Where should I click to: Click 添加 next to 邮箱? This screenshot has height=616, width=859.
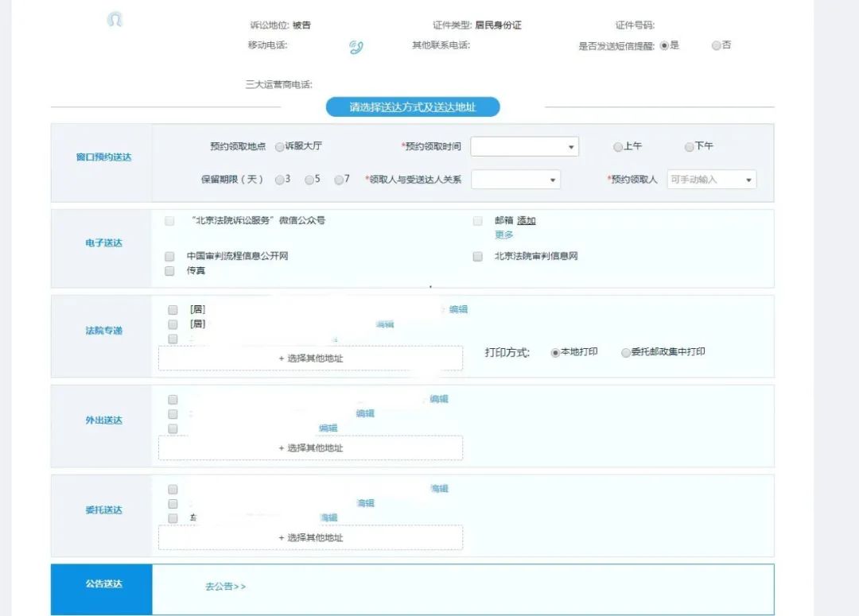click(525, 220)
